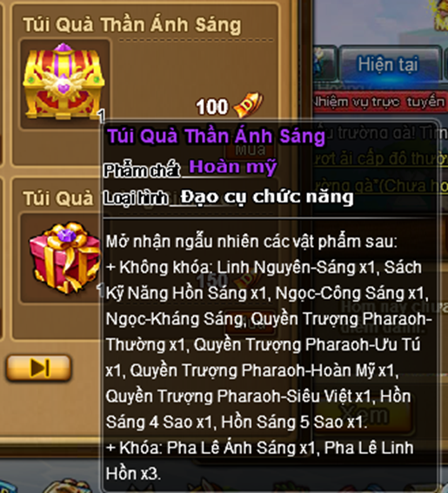Select the red gift box icon

[64, 258]
